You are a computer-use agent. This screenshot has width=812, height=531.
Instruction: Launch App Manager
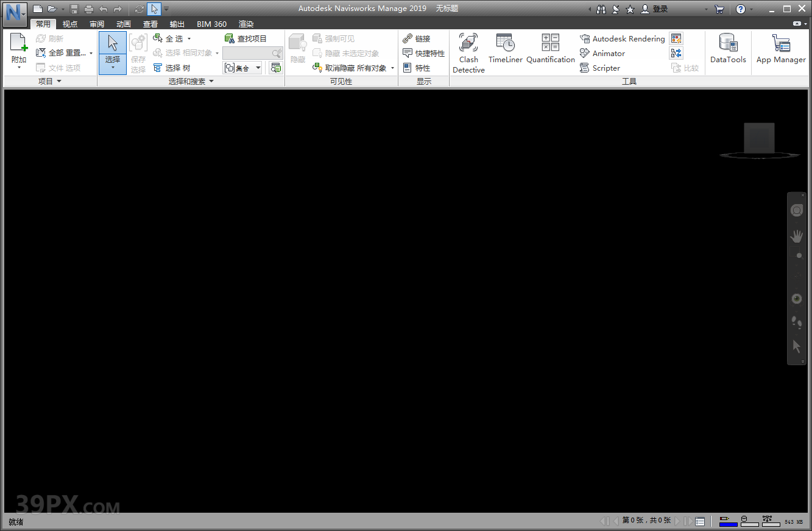781,49
